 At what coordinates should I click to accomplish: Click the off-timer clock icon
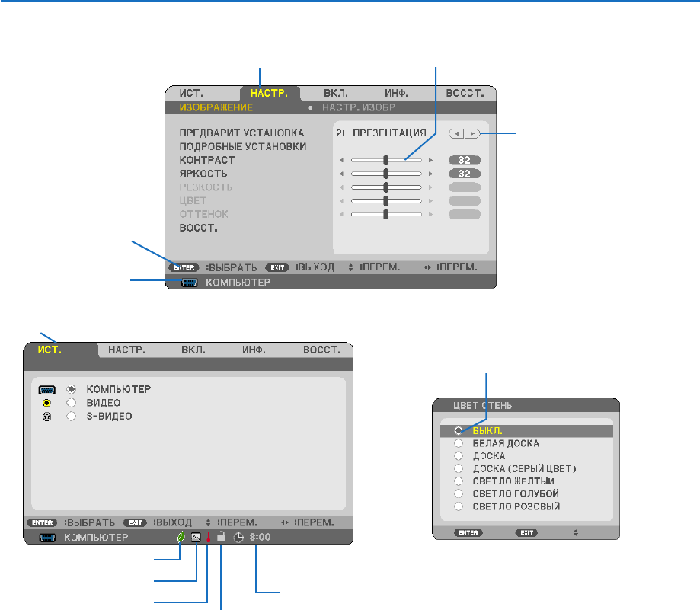coord(239,537)
